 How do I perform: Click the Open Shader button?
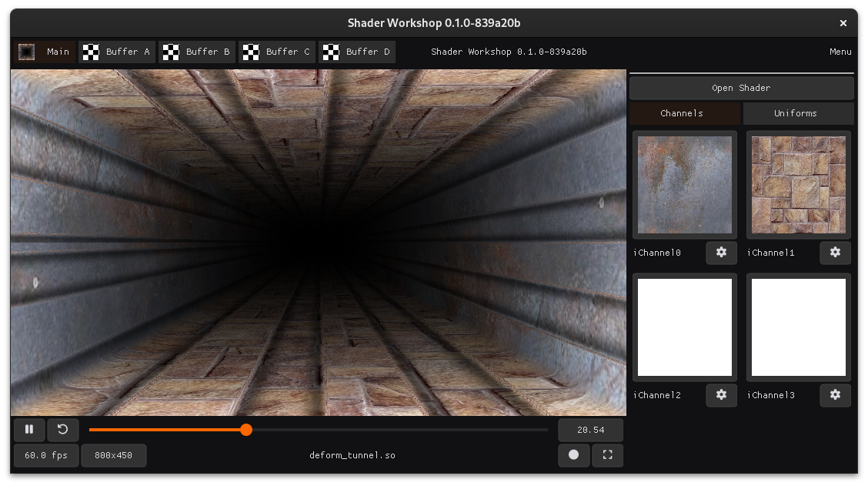click(x=741, y=88)
